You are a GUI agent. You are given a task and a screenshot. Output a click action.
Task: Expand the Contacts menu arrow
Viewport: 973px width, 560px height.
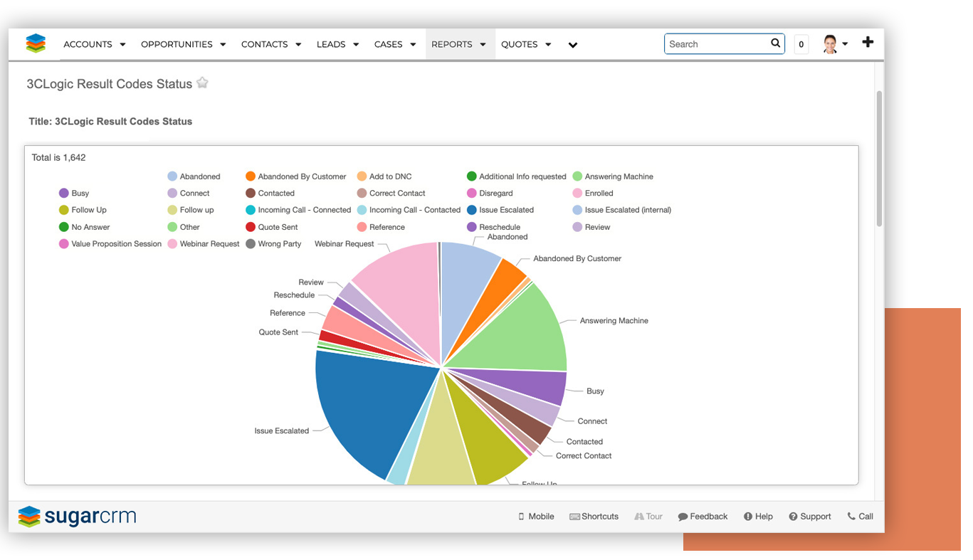[298, 45]
